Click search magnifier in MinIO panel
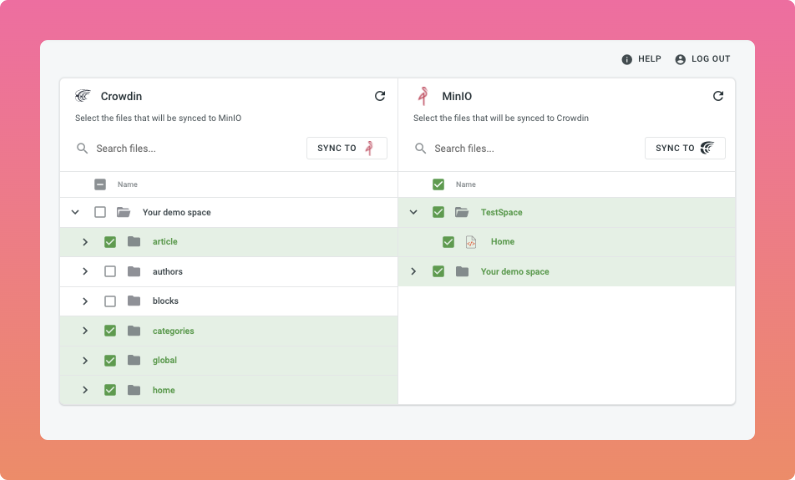795x480 pixels. click(420, 149)
